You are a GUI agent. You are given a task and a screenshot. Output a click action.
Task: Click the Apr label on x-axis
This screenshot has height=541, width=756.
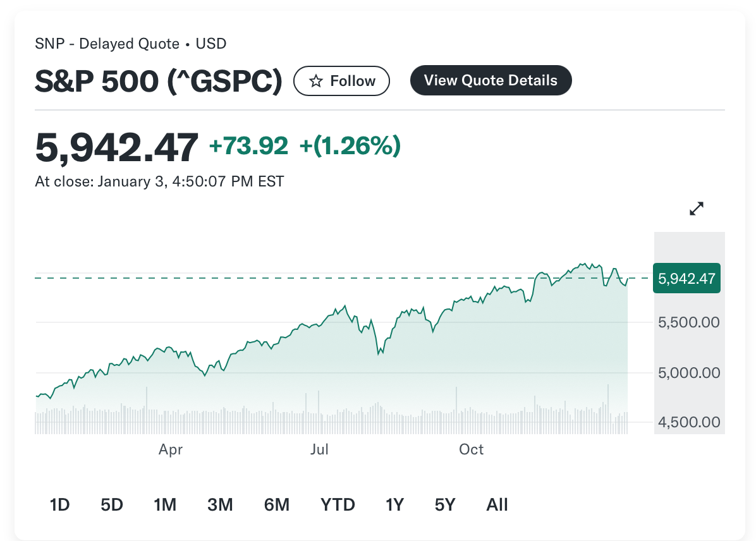(x=171, y=449)
